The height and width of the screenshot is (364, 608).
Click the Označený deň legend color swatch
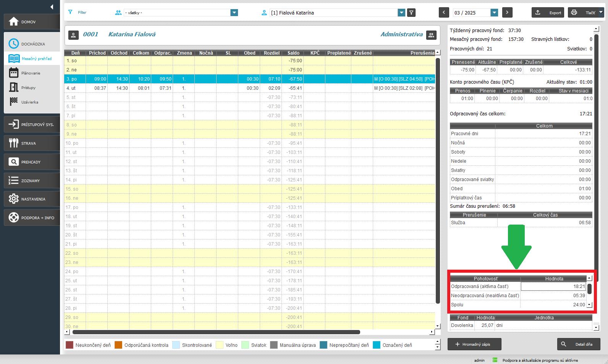tap(376, 345)
